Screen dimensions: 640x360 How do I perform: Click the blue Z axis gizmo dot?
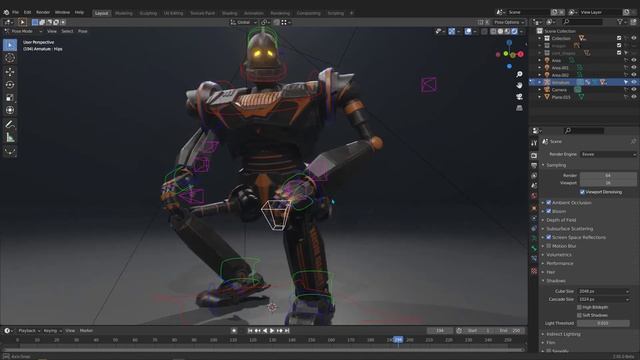point(509,42)
